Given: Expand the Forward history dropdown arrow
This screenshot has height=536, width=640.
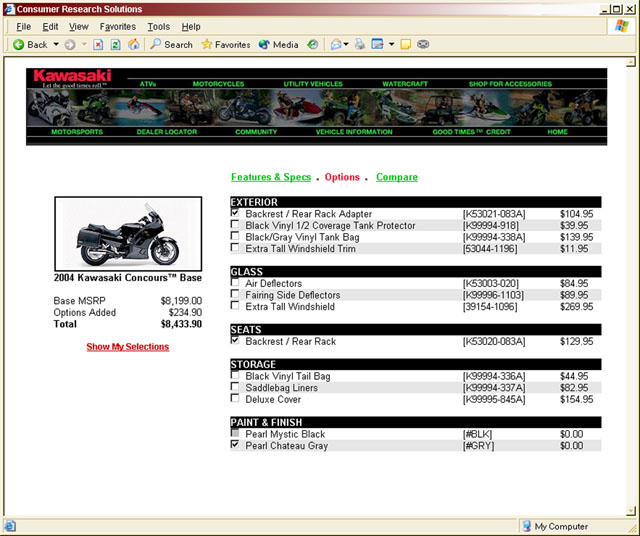Looking at the screenshot, I should coord(84,44).
